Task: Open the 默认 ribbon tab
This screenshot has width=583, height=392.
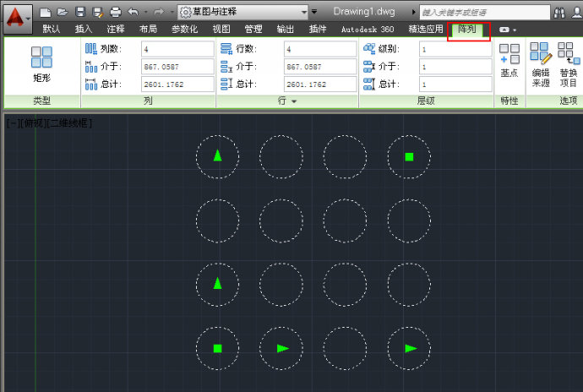Action: point(51,29)
